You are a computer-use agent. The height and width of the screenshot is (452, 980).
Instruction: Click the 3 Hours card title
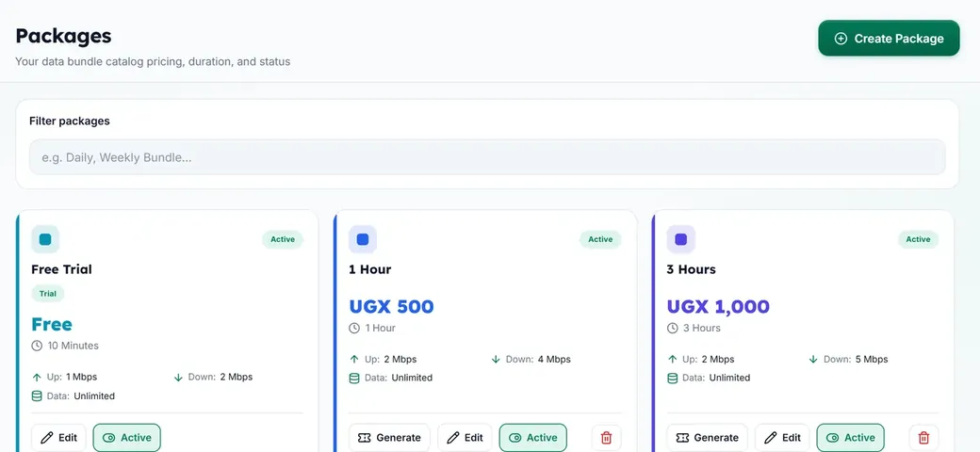coord(692,269)
